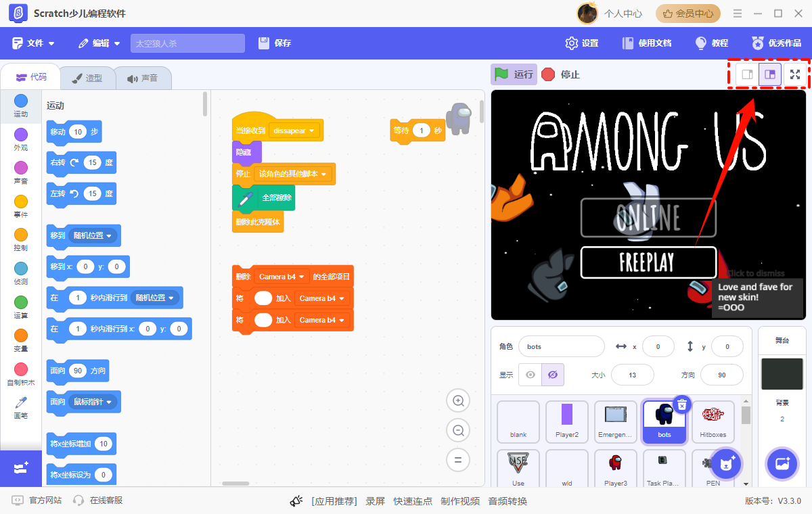Image resolution: width=812 pixels, height=514 pixels.
Task: Switch to the 代码 code tab
Action: click(31, 77)
